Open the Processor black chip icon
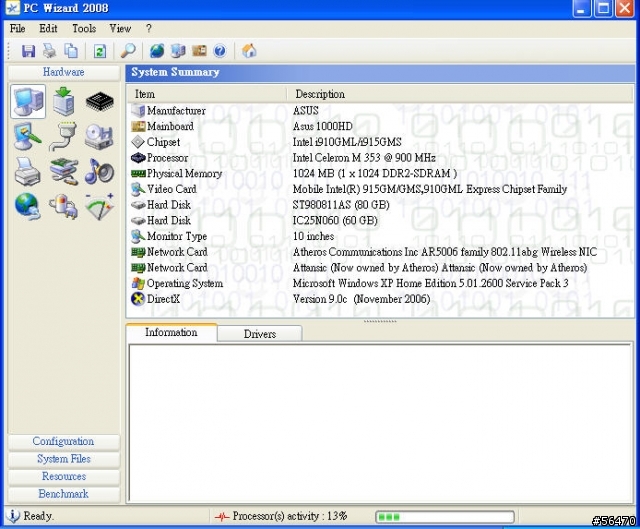This screenshot has height=529, width=640. tap(100, 102)
